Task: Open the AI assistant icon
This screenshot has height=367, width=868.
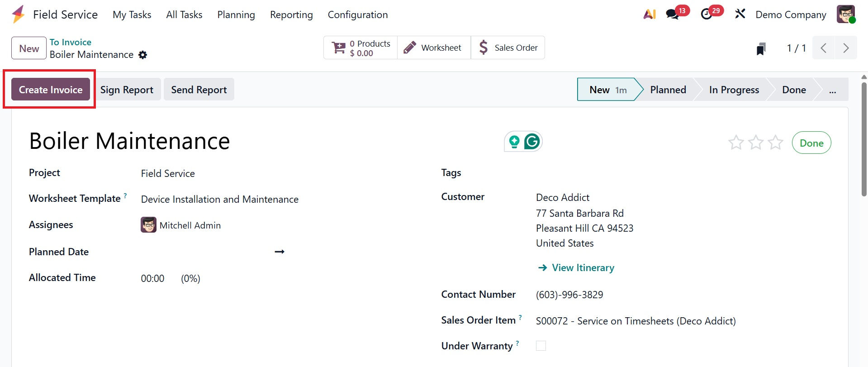Action: tap(650, 14)
